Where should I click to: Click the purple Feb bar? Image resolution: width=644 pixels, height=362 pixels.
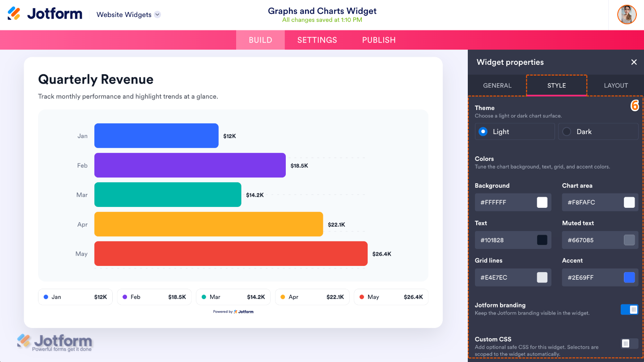point(190,165)
